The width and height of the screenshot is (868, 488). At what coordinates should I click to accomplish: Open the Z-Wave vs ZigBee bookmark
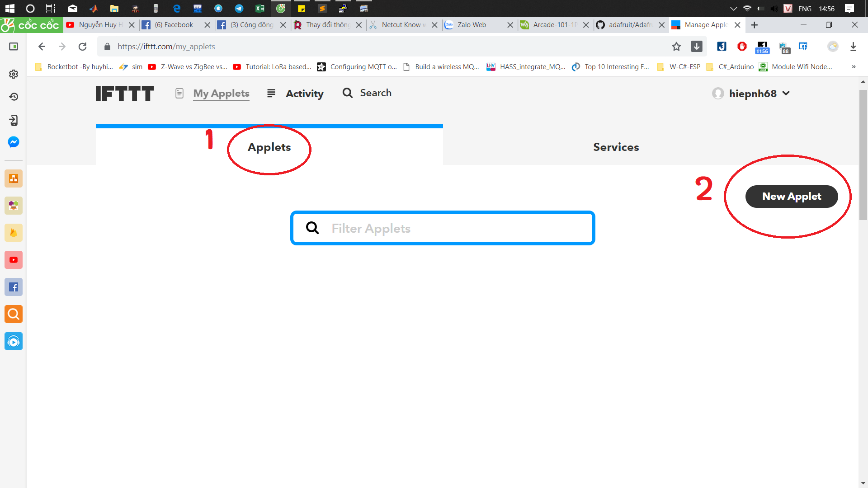pos(188,67)
